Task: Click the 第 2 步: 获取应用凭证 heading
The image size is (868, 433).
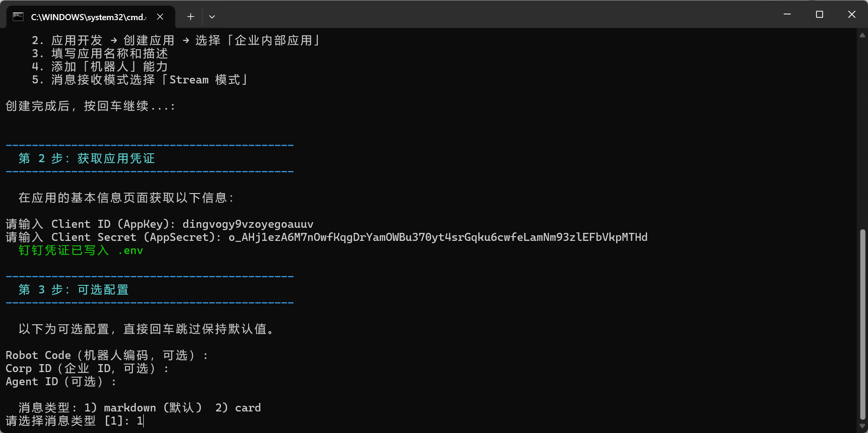Action: point(87,158)
